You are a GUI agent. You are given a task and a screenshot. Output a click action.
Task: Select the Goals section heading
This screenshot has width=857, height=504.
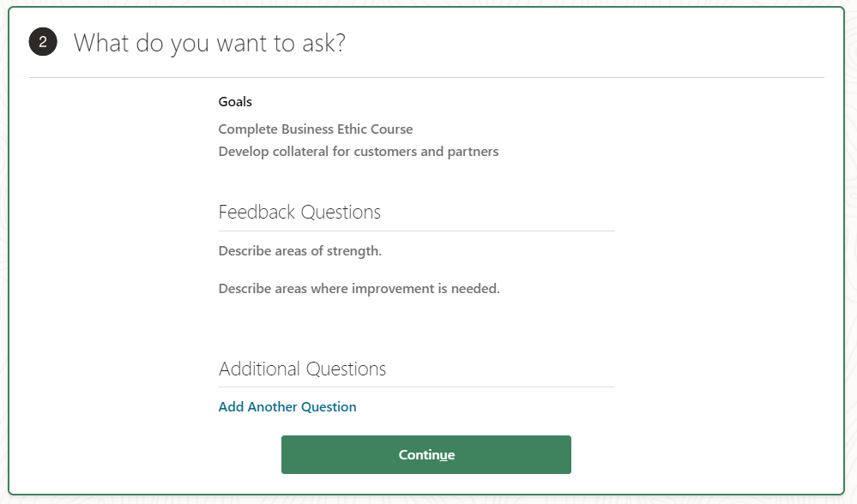(x=234, y=101)
